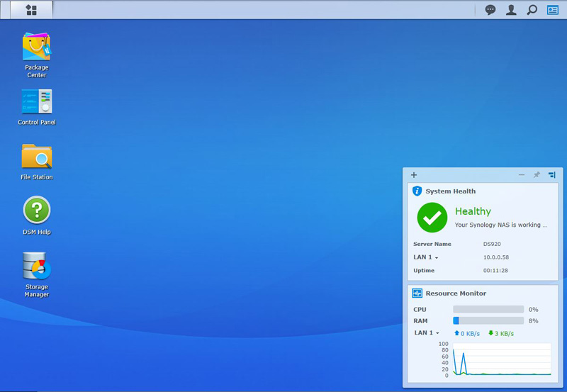Screen dimensions: 567x392
Task: Click the Resource Monitor widget icon
Action: coord(417,293)
